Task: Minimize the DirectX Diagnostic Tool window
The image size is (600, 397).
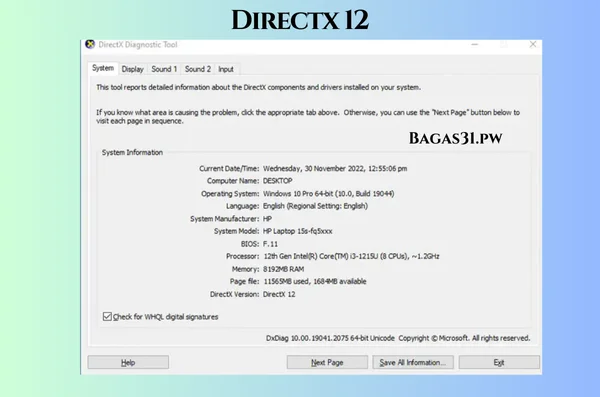Action: (x=475, y=44)
